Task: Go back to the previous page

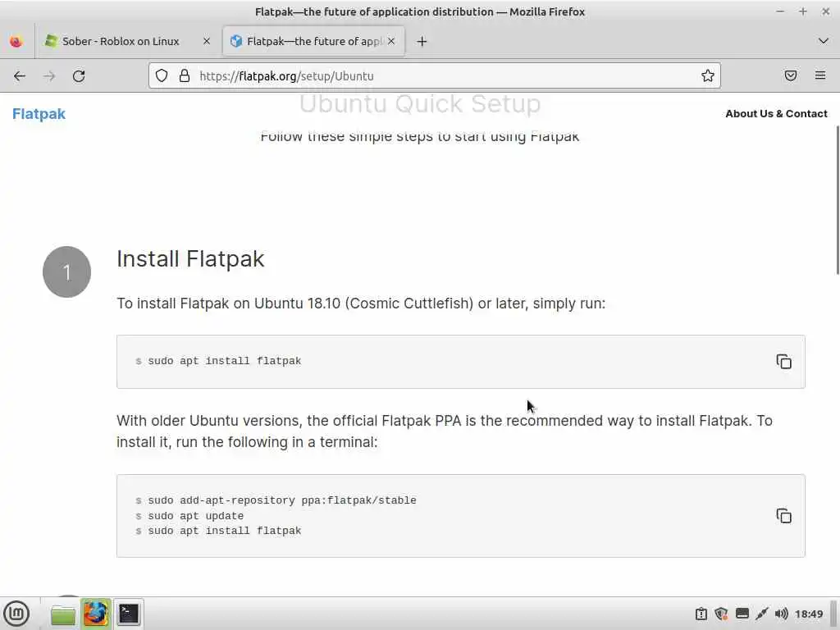Action: click(x=20, y=76)
